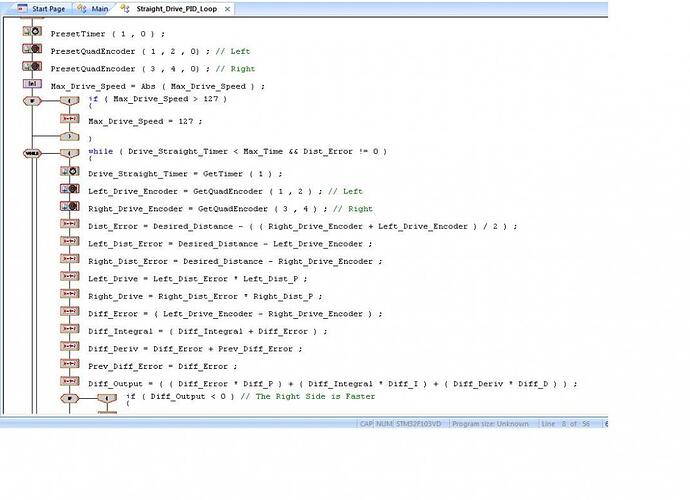This screenshot has width=690, height=500.
Task: Select the Dist_Error assignment block icon
Action: click(x=70, y=224)
